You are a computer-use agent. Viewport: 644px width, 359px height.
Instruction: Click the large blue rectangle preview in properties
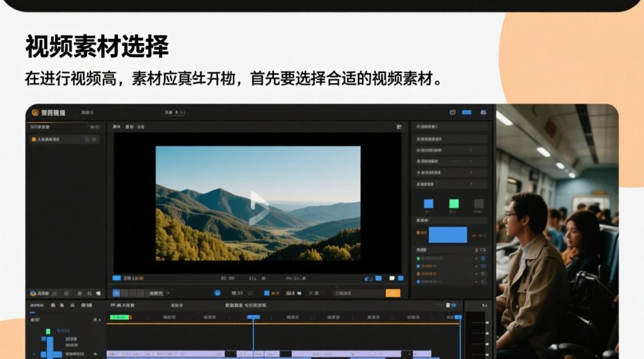[448, 235]
